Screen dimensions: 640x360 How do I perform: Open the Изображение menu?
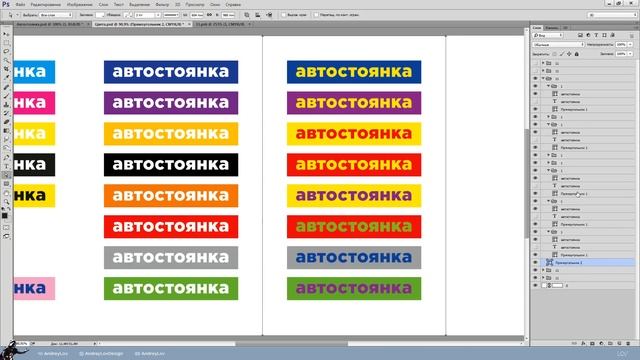[x=80, y=4]
